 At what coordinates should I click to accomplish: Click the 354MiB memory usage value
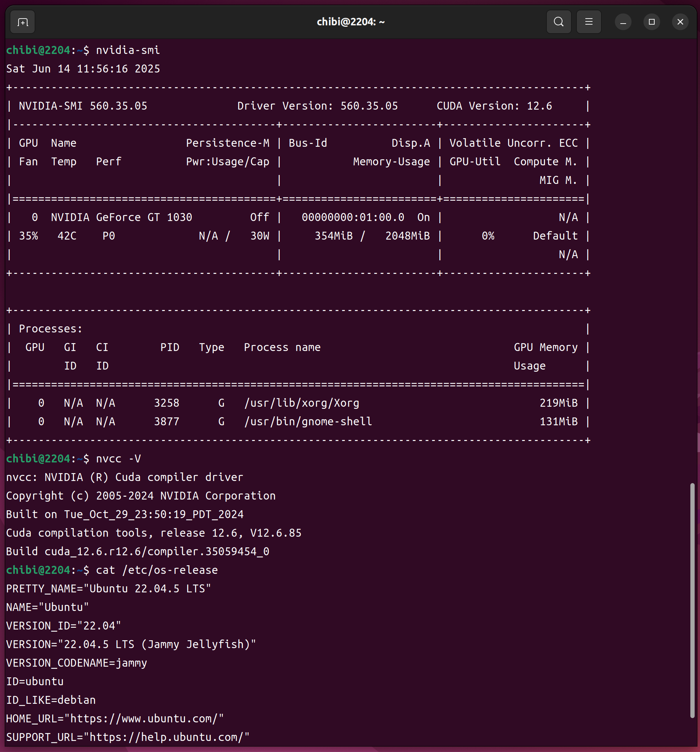point(333,236)
